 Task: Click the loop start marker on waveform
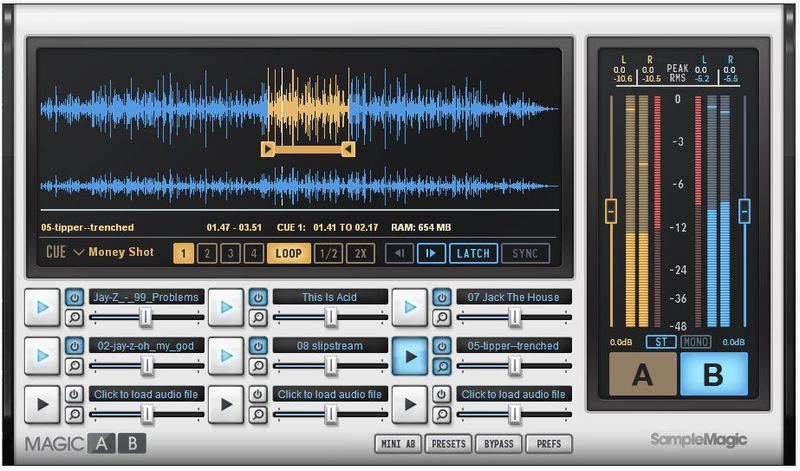(x=267, y=149)
